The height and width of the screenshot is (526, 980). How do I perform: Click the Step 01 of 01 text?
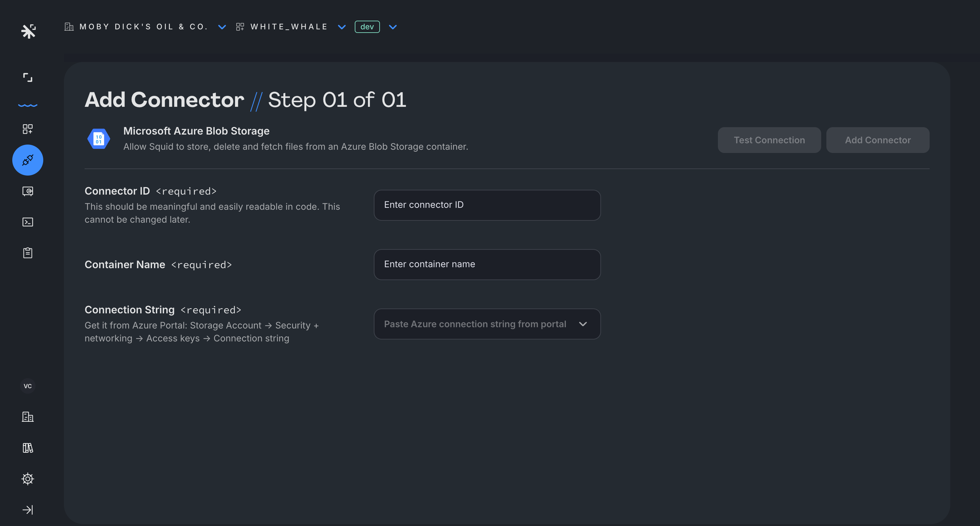point(337,100)
